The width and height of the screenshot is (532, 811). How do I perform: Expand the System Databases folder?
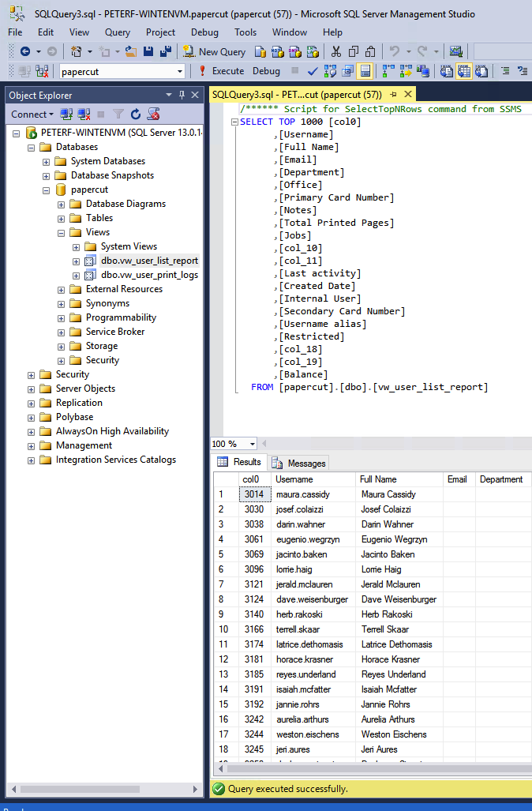[x=46, y=162]
